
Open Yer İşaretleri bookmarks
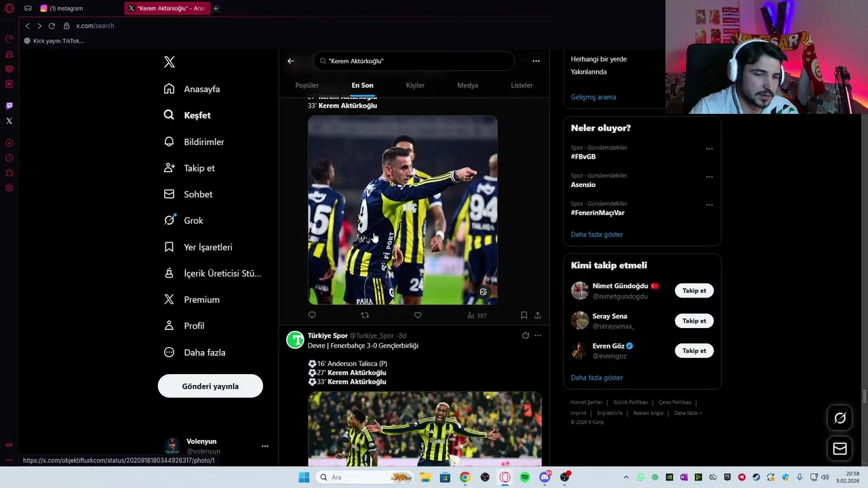pos(199,247)
